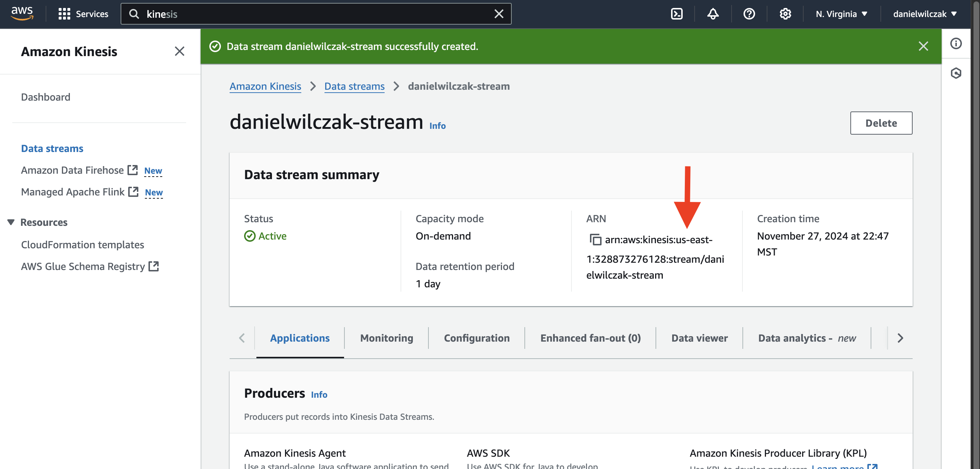Open AWS CloudShell terminal icon
The height and width of the screenshot is (469, 980).
tap(677, 14)
